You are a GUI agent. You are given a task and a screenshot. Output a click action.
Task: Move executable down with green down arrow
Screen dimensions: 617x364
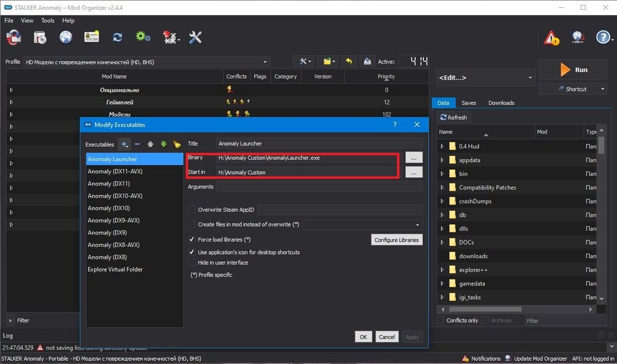click(164, 144)
